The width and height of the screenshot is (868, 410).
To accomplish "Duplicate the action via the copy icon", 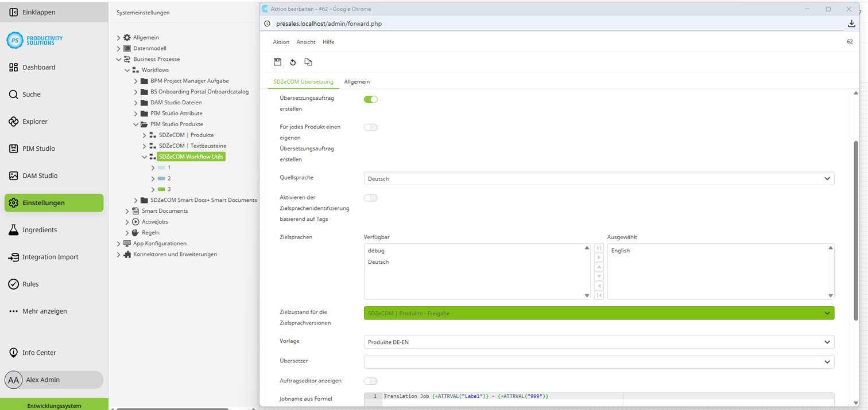I will 308,62.
